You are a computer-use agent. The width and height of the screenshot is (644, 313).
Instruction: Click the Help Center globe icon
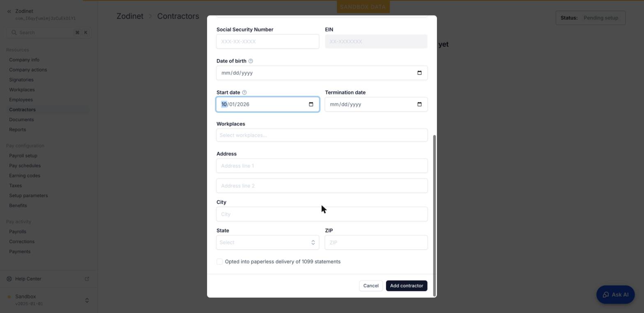click(x=9, y=279)
